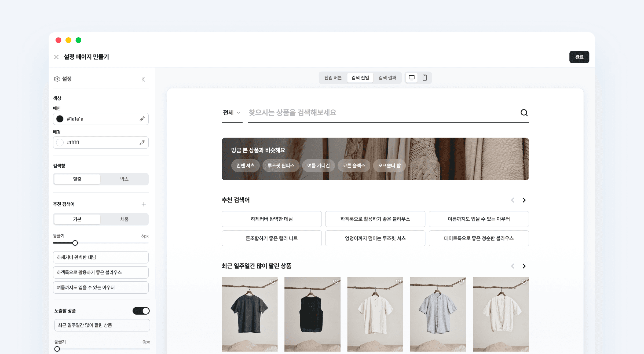Viewport: 644px width, 354px height.
Task: Like the light blue button shirt
Action: click(461, 282)
